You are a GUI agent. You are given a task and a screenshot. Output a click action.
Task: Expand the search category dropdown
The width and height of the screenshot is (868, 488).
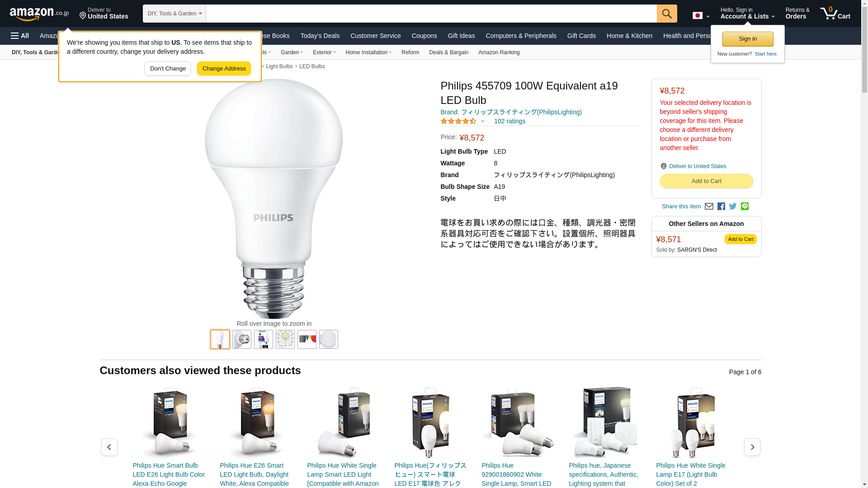[175, 14]
